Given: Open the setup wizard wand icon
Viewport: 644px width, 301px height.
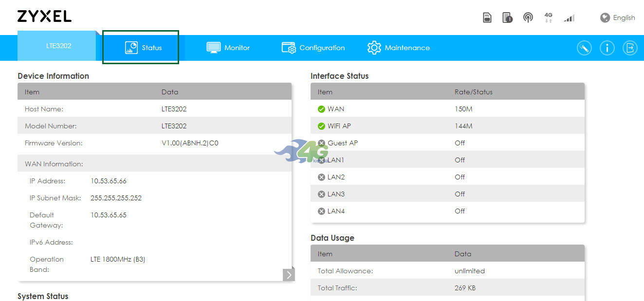Looking at the screenshot, I should click(x=584, y=48).
